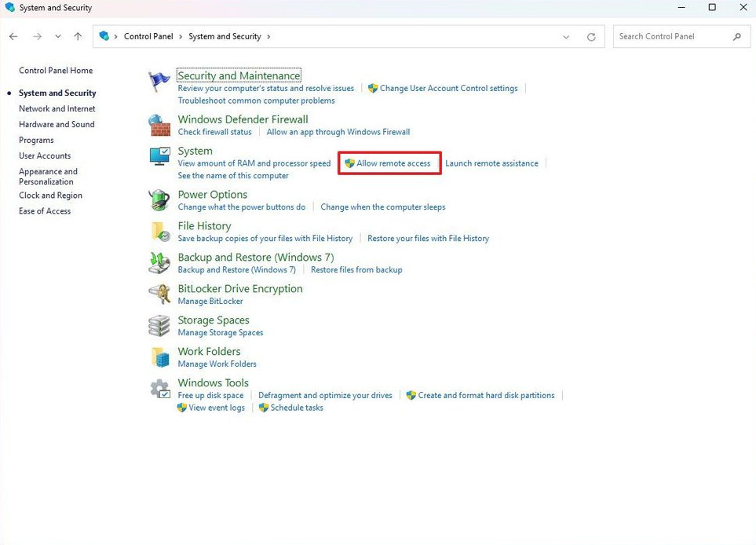Click the Backup and Restore icon

(159, 263)
